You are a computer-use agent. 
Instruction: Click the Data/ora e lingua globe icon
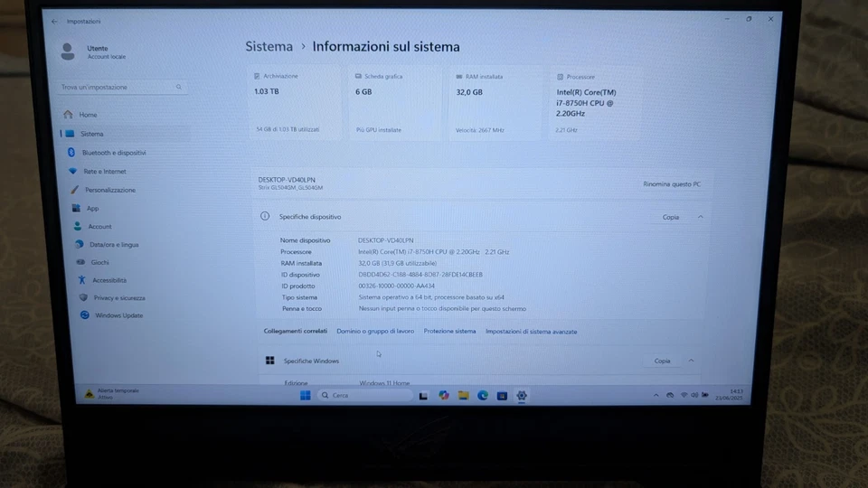[80, 244]
